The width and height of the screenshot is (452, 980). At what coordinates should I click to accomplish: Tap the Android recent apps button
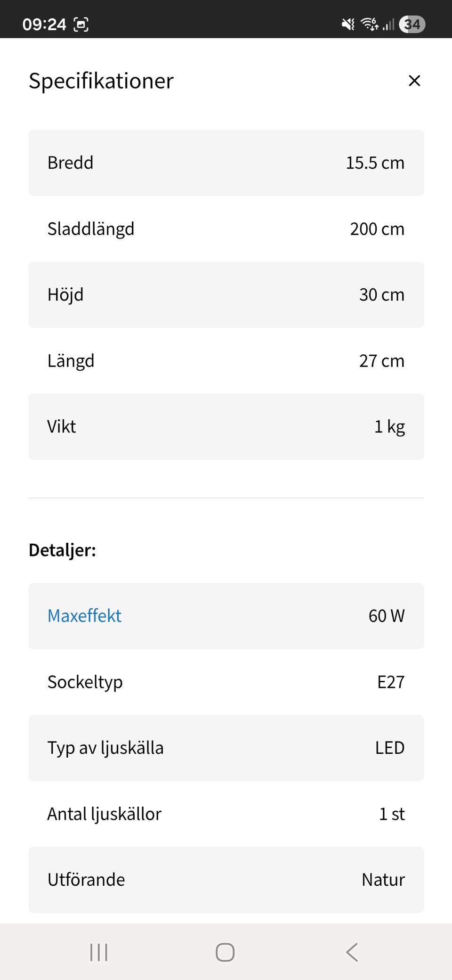99,952
